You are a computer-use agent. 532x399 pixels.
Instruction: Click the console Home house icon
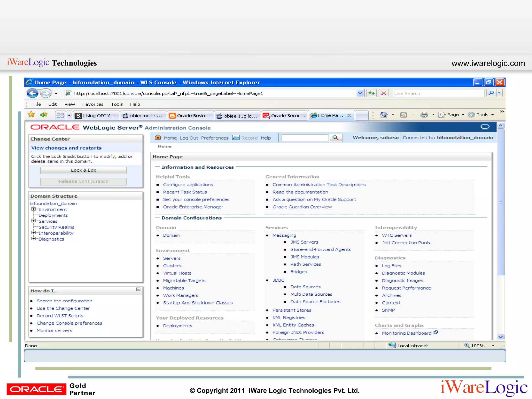(x=158, y=137)
